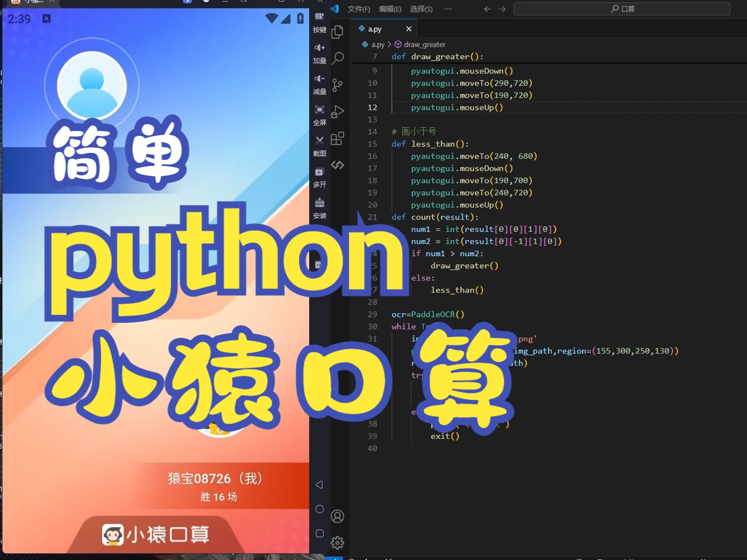Tap the Wi-Fi icon in Android status bar

[x=271, y=19]
